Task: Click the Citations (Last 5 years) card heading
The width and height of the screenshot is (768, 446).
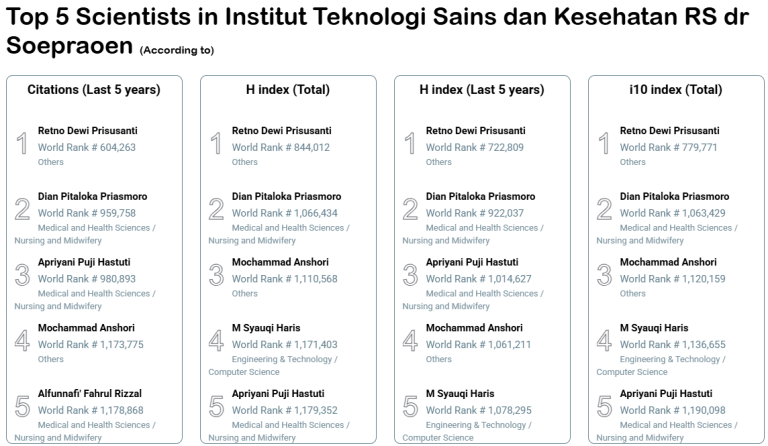Action: pyautogui.click(x=94, y=90)
